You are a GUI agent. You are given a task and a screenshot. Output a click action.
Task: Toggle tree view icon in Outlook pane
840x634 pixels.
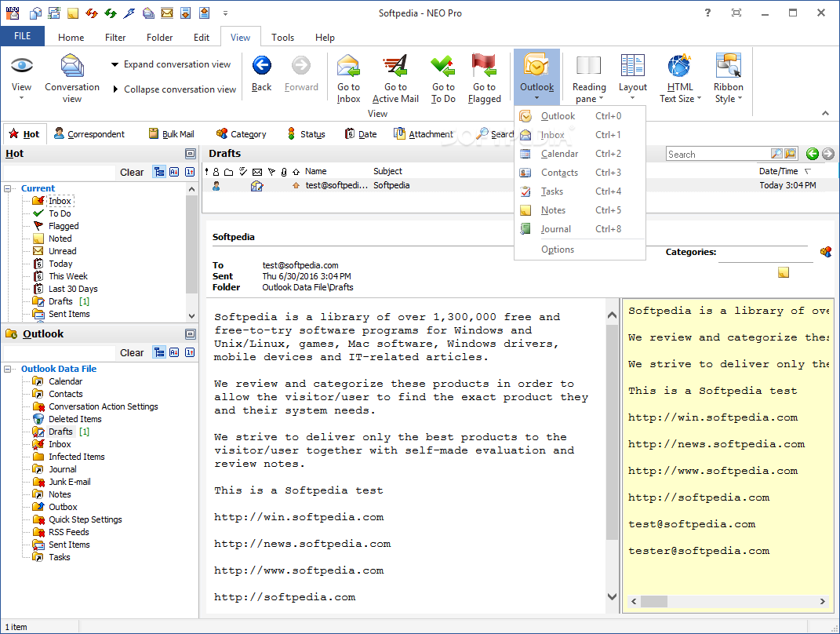pos(159,352)
